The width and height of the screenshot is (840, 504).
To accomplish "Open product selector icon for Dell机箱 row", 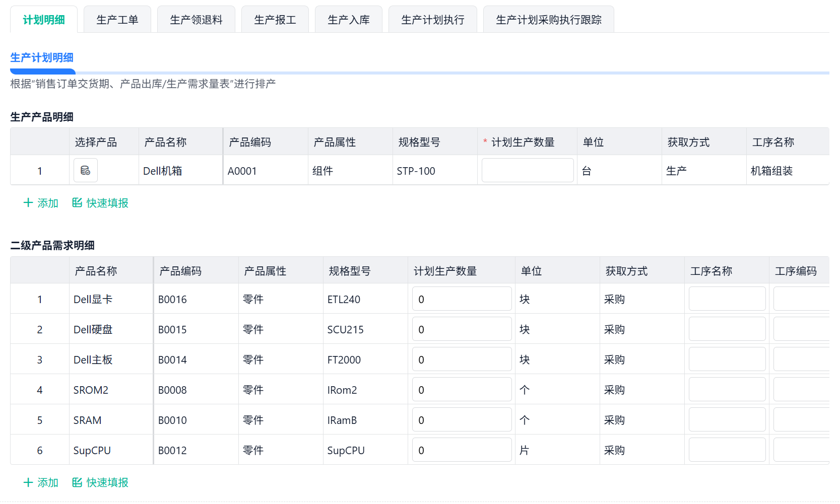I will click(x=86, y=170).
